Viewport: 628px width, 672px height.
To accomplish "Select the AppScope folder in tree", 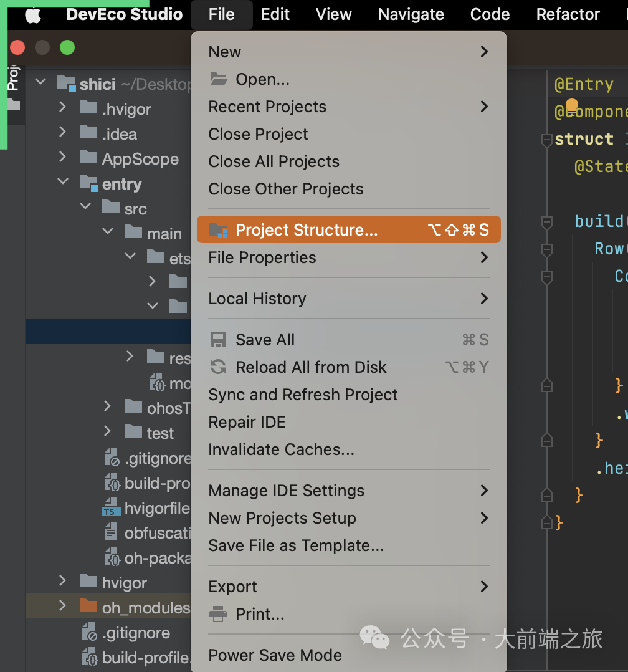I will pos(140,159).
